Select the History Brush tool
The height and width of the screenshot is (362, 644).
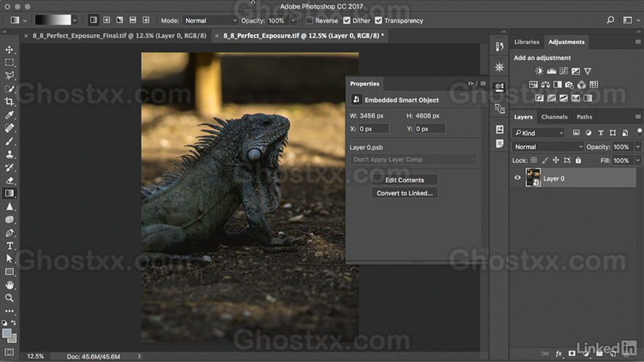9,167
